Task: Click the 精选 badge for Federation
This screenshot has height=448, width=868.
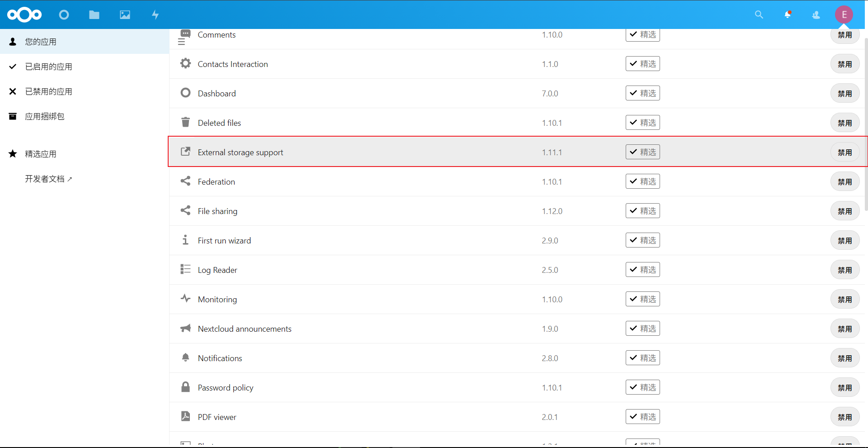Action: [642, 181]
